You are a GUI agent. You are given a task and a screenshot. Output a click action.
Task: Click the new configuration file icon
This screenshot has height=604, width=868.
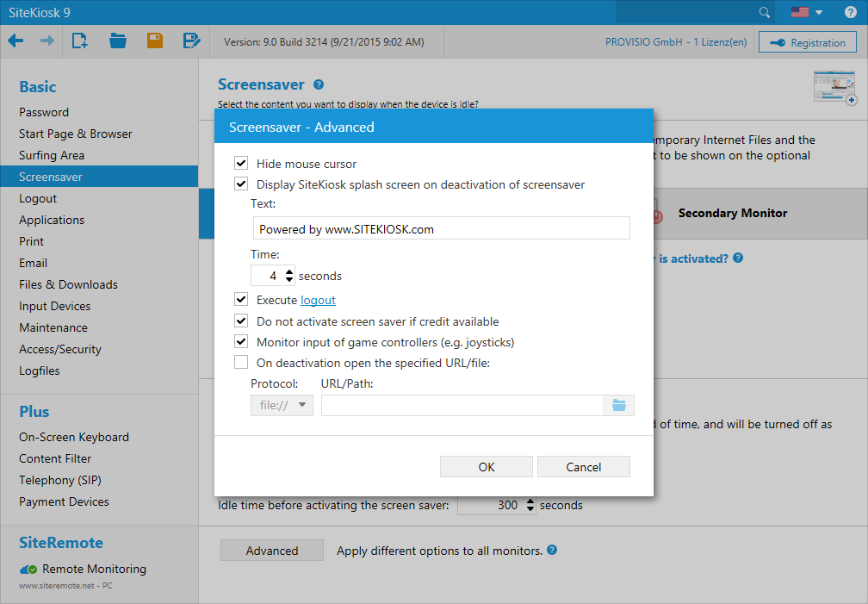(x=80, y=41)
